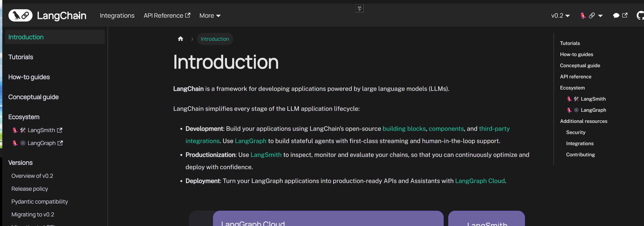Click the LangSmith purple card
Viewport: 644px width, 226px height.
487,219
